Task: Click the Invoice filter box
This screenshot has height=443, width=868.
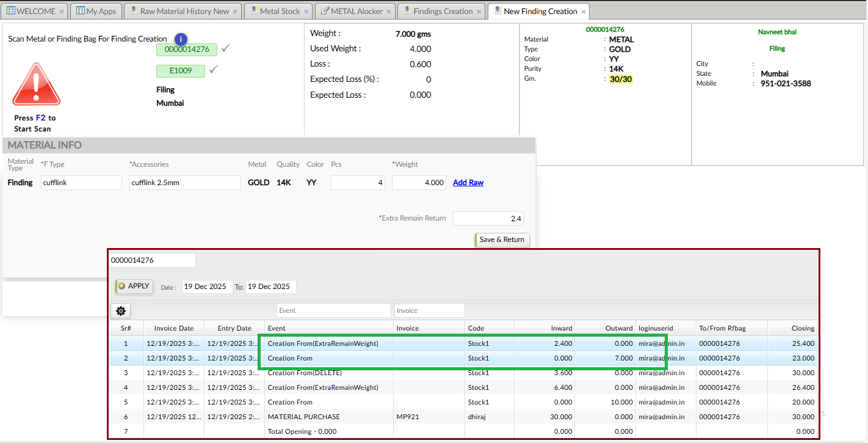Action: coord(429,310)
